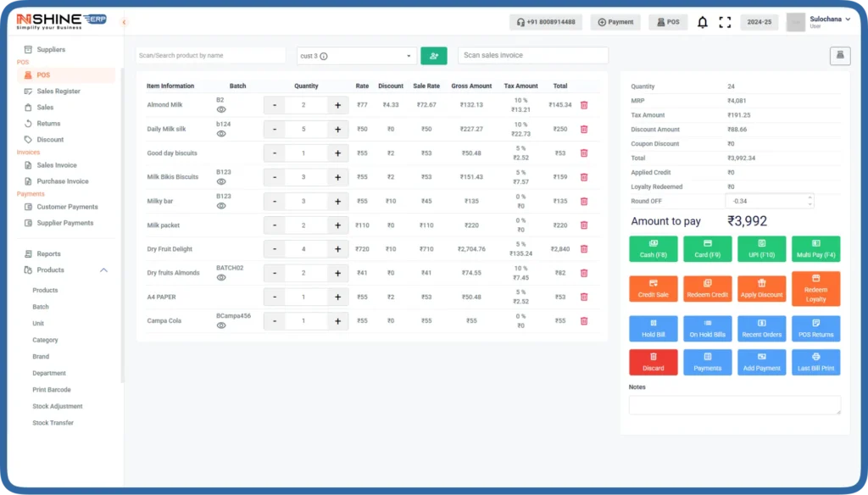This screenshot has width=868, height=495.
Task: Click the Hold Bill button
Action: coord(653,328)
